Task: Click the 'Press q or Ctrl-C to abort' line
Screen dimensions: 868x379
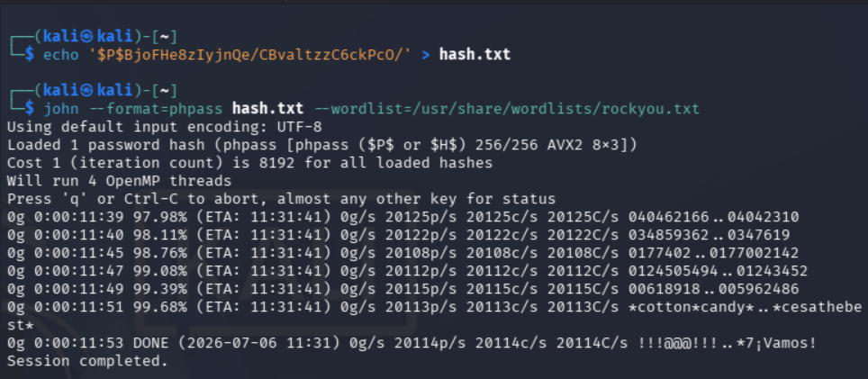Action: (x=281, y=199)
